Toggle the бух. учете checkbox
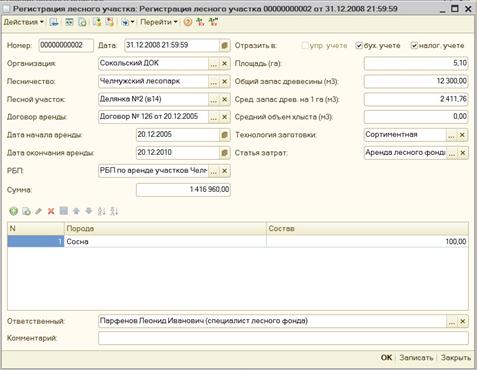Screen dimensions: 477x370 tap(359, 45)
